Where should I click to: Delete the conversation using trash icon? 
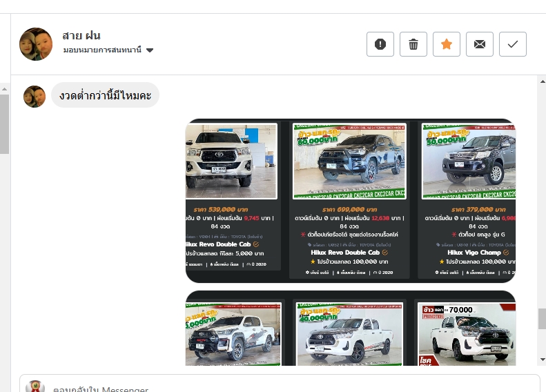point(413,44)
